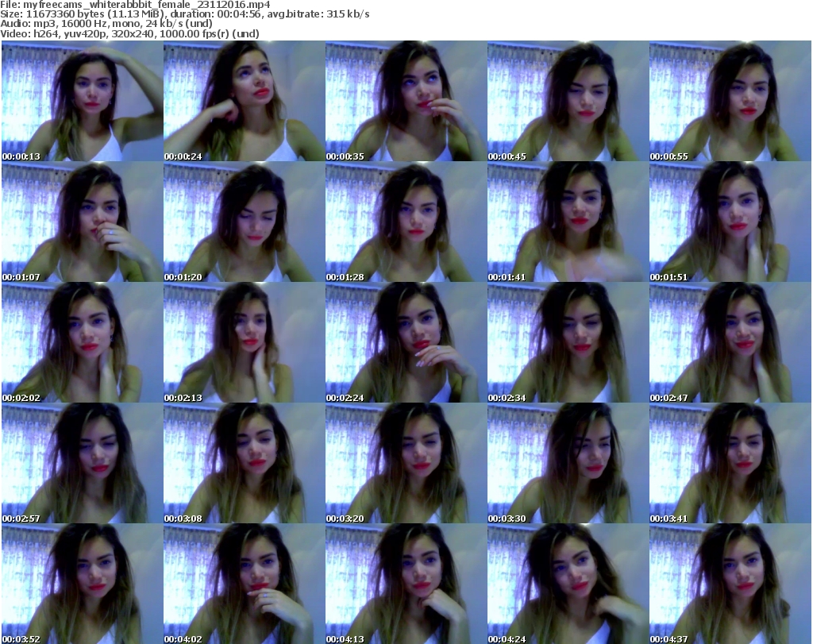Open the frame at 00:04:24
Viewport: 813px width, 644px height.
click(568, 584)
